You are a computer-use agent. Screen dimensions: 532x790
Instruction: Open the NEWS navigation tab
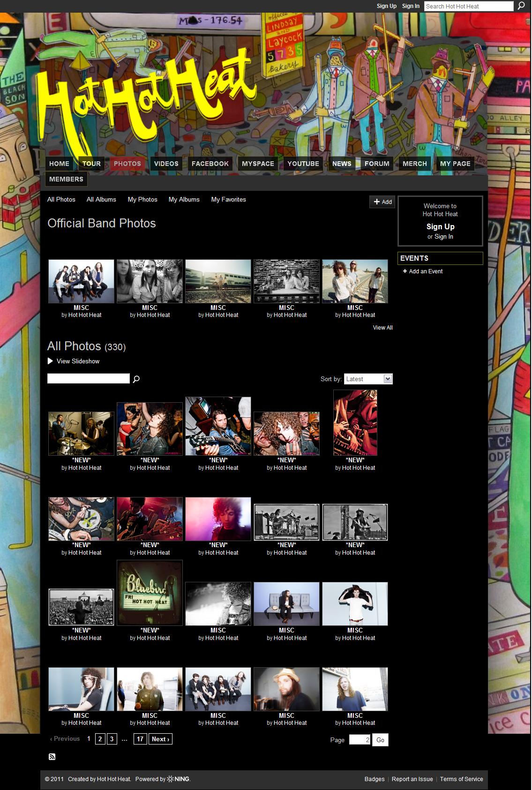pos(342,164)
